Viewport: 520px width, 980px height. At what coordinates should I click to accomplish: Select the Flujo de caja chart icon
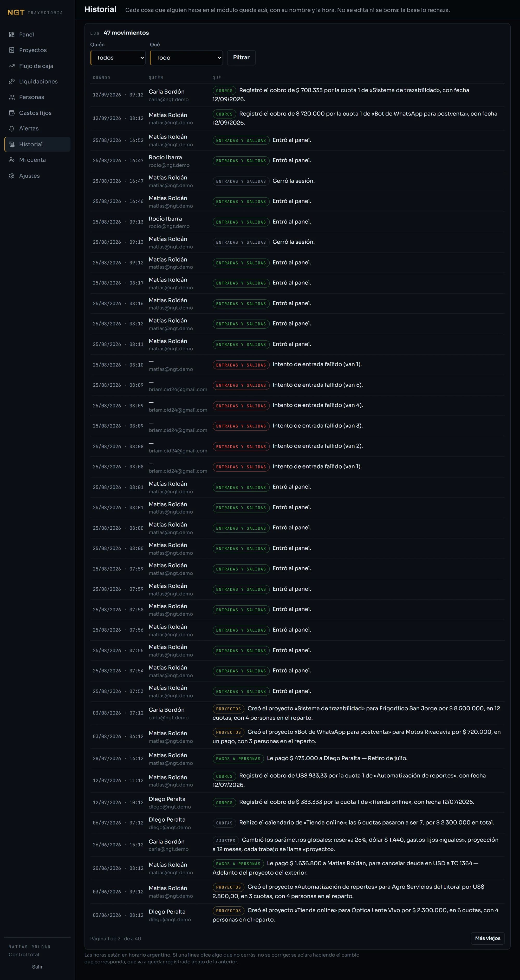click(12, 66)
